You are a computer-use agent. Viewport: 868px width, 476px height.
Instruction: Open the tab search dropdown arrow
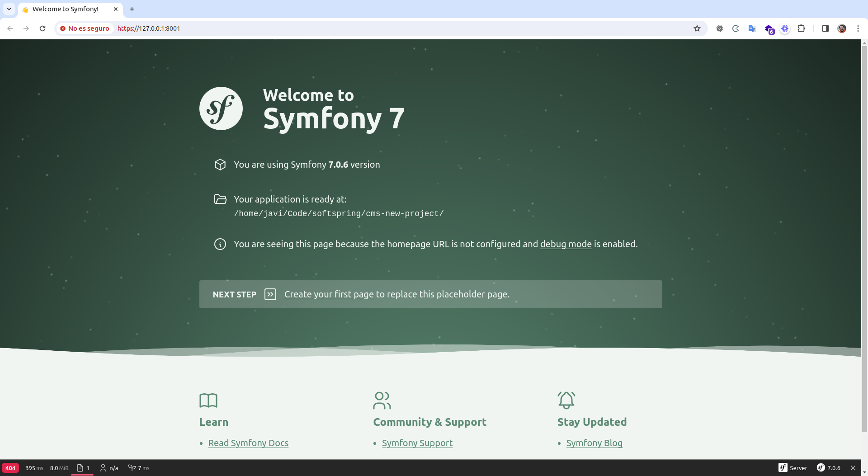[x=9, y=9]
